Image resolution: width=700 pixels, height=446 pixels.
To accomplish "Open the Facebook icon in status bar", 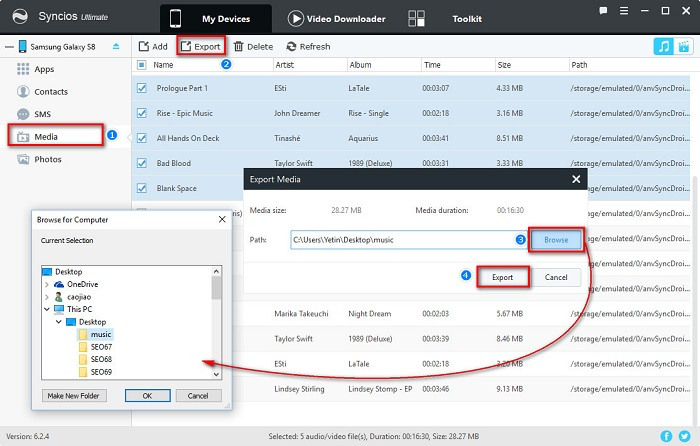I will [666, 436].
